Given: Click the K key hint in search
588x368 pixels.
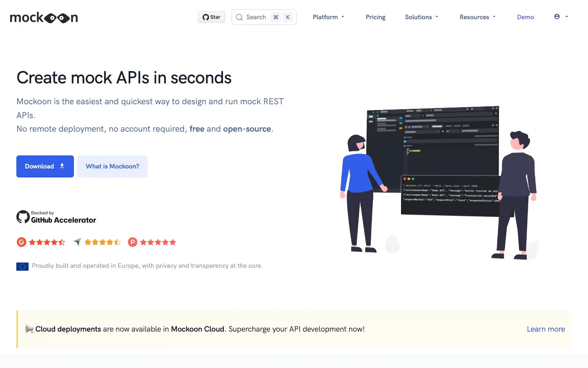Looking at the screenshot, I should coord(288,17).
